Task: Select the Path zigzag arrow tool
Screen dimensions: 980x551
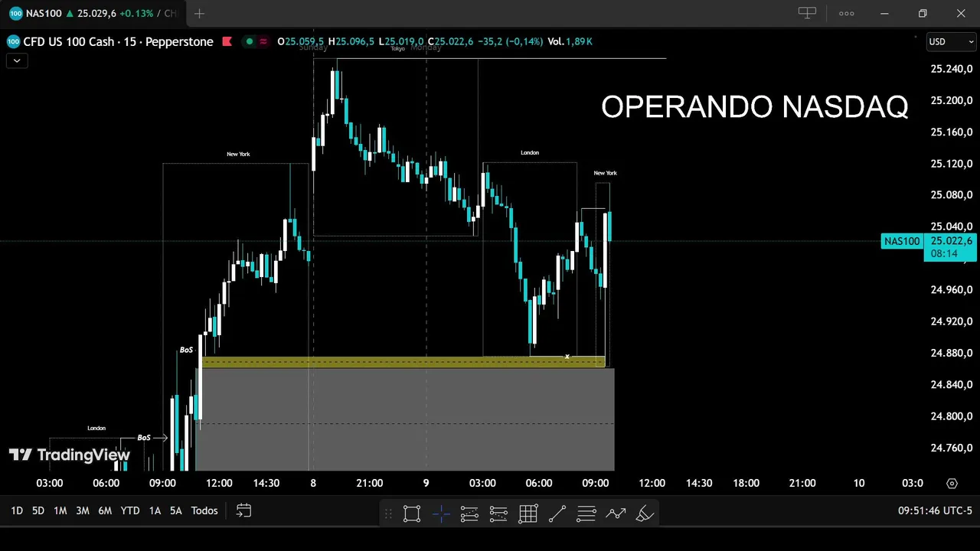Action: click(x=616, y=514)
